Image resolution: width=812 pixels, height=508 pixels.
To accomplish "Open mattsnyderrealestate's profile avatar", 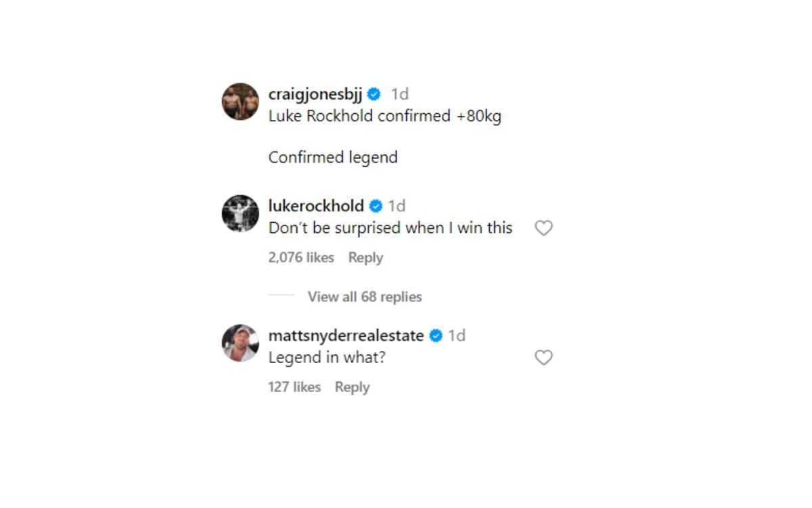I will coord(240,343).
